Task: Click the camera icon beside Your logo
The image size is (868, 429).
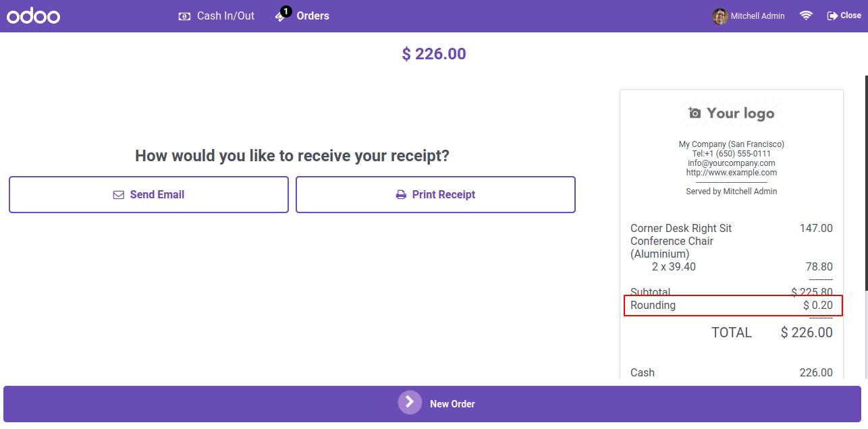Action: (695, 113)
